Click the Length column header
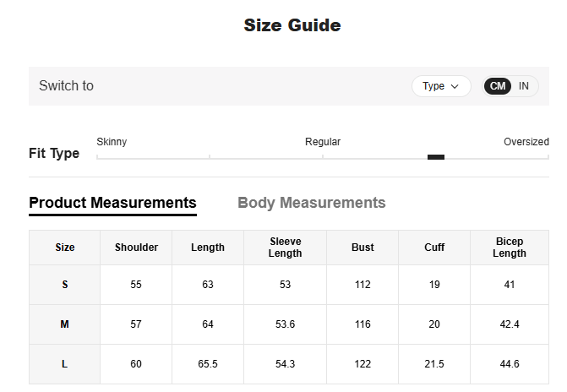 tap(208, 248)
